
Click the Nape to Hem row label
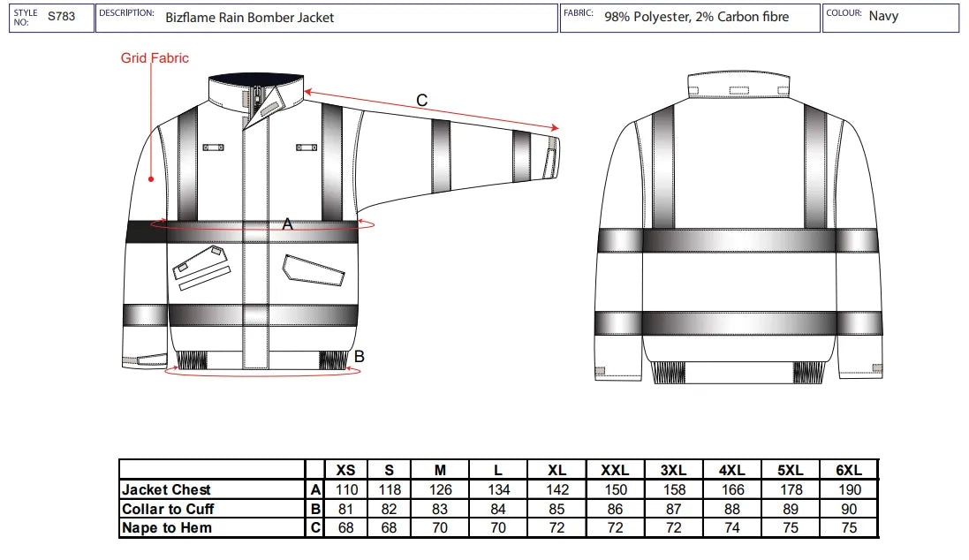click(167, 528)
